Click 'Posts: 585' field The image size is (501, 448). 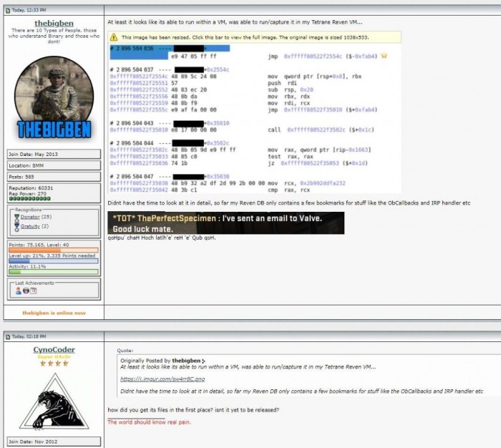(54, 177)
